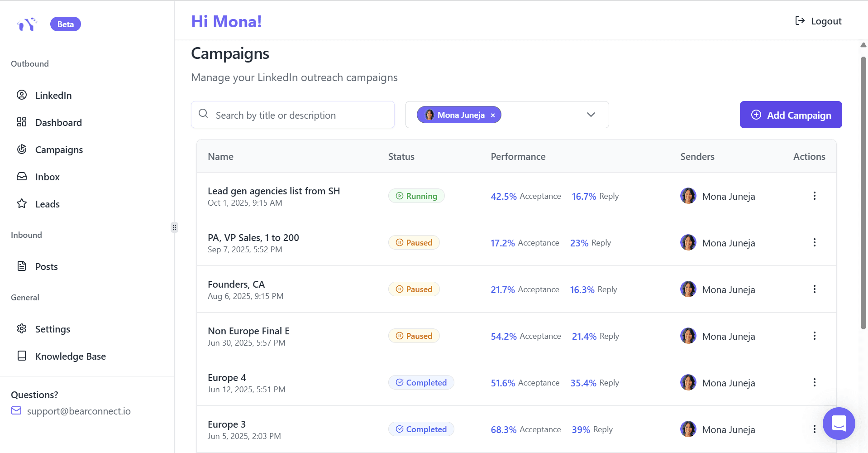This screenshot has width=868, height=453.
Task: Expand the senders filter dropdown
Action: [x=591, y=115]
